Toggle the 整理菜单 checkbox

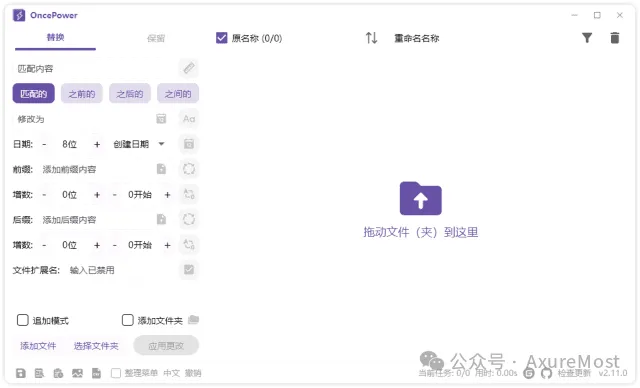coord(116,373)
